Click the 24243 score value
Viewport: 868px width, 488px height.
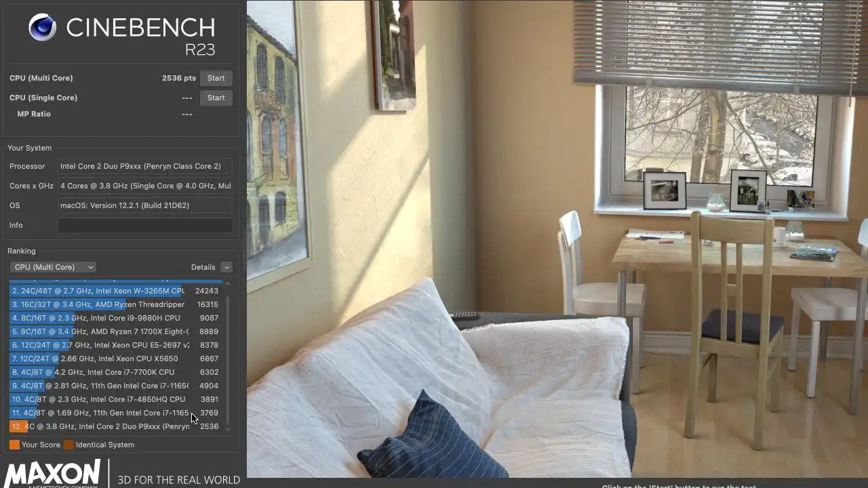(x=207, y=291)
